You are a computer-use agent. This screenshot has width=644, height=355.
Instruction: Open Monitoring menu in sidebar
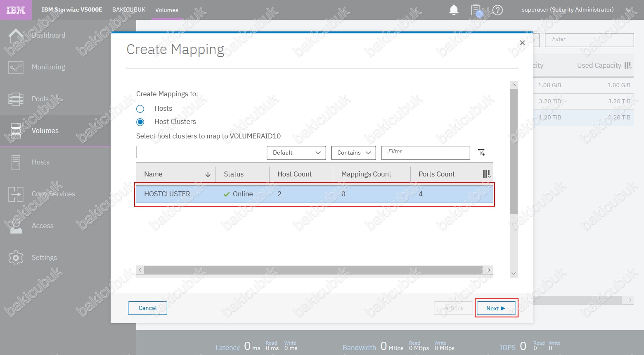(x=48, y=67)
